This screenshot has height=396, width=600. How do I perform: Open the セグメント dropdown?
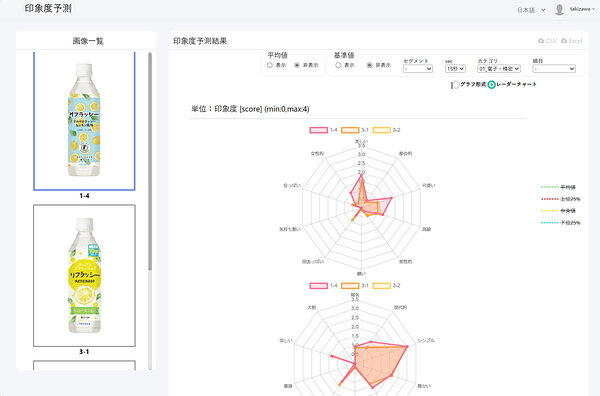click(x=417, y=69)
